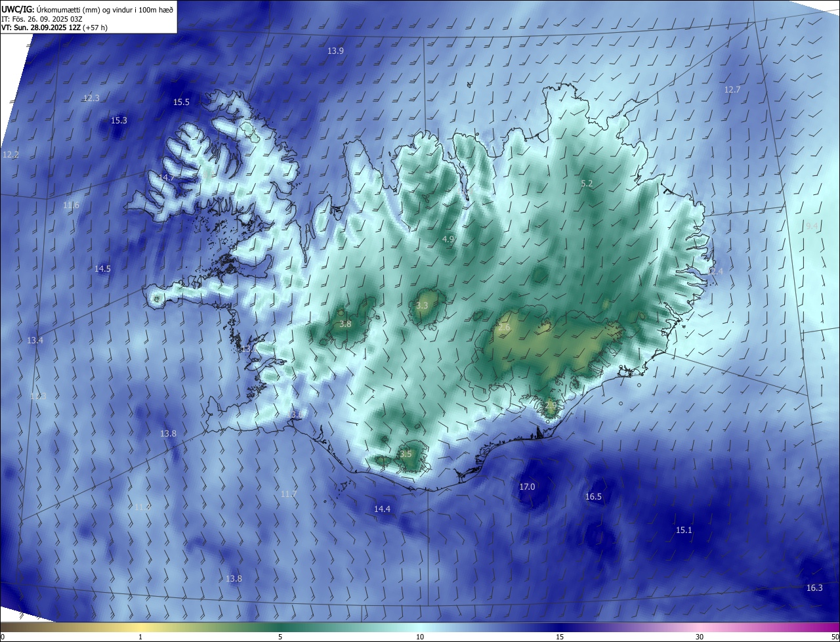Screen dimensions: 840x642
Task: Click the 3.8 value label on the glacier
Action: (x=345, y=324)
